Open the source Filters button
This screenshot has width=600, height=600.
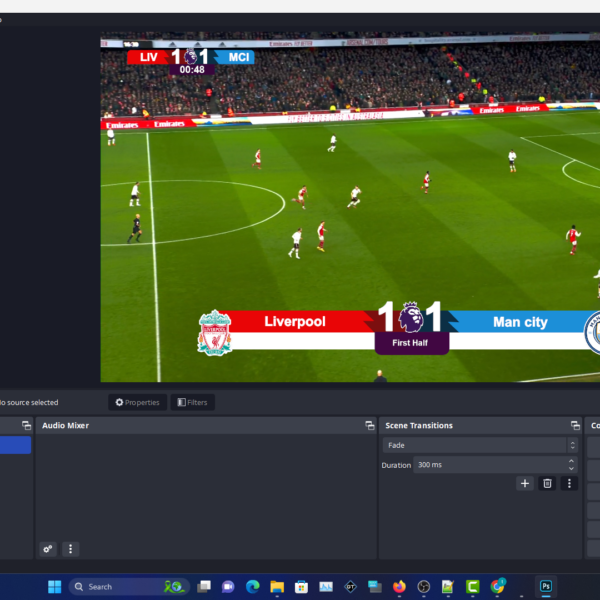(x=192, y=402)
